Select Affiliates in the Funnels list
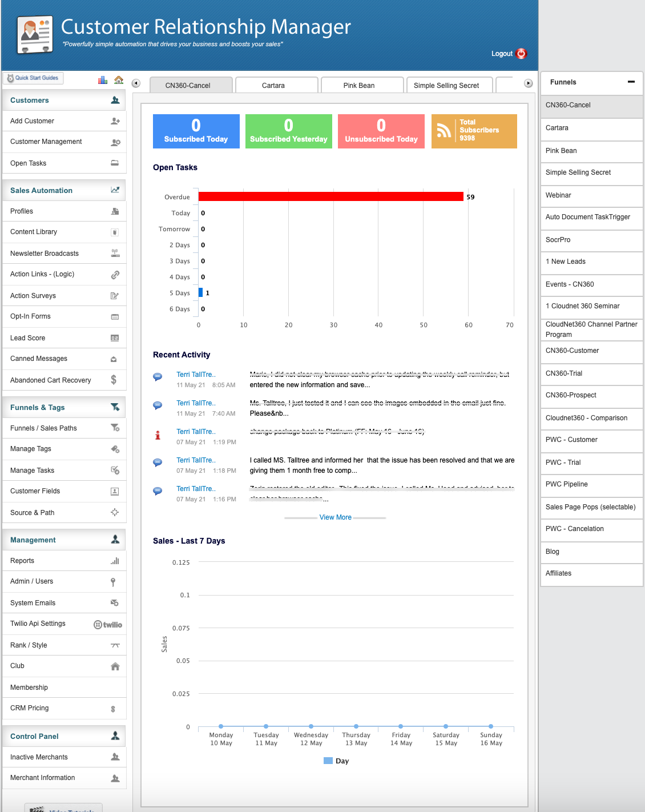645x812 pixels. [x=591, y=574]
